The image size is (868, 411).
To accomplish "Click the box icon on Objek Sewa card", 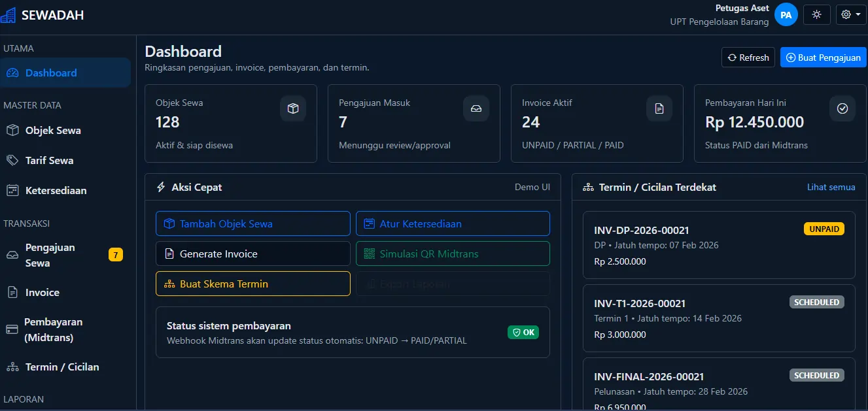I will [x=293, y=108].
